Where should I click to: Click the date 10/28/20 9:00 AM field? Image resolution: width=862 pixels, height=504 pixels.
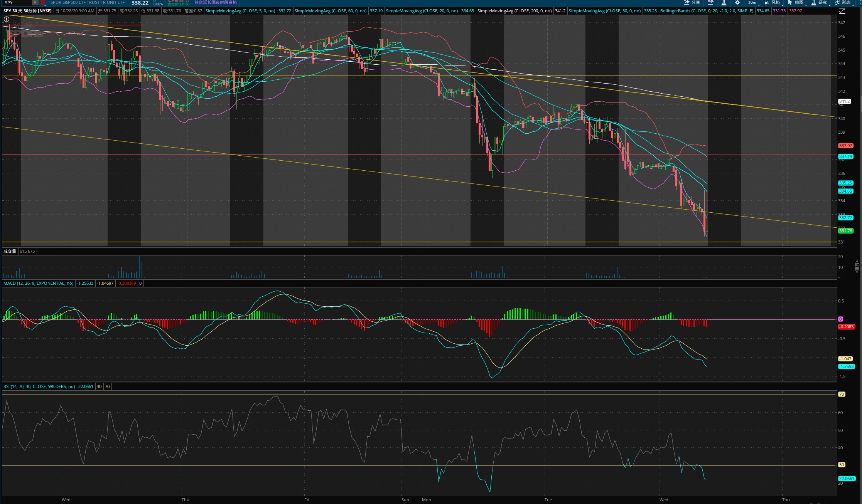tap(75, 11)
